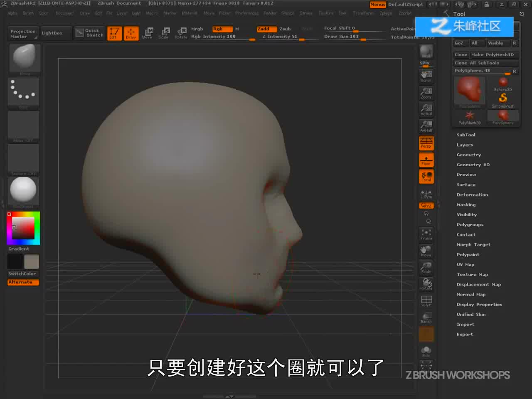Click Move view button in right shelf
The width and height of the screenshot is (532, 399).
[426, 251]
